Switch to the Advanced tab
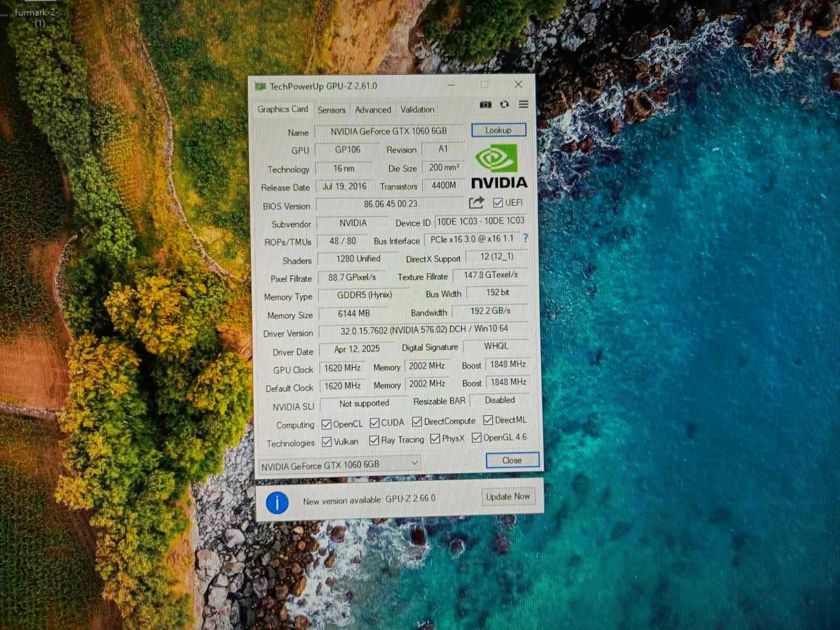Screen dimensions: 840x630 coord(373,110)
